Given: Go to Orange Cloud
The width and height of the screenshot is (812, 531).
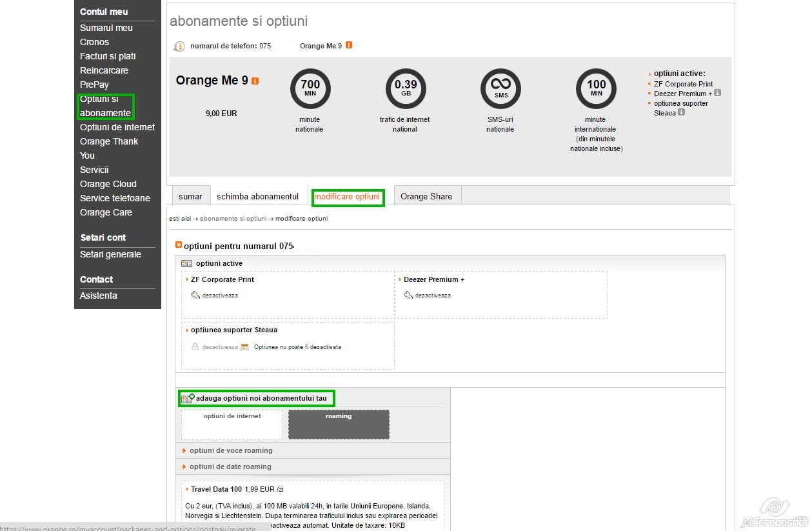Looking at the screenshot, I should 108,184.
